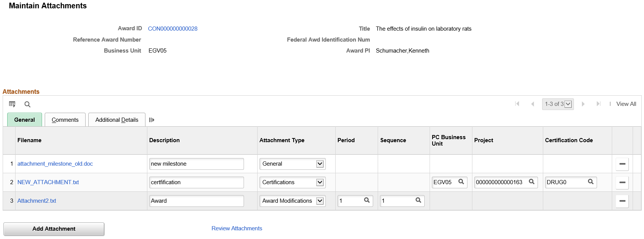Open the Period lookup in row 3

pos(367,200)
